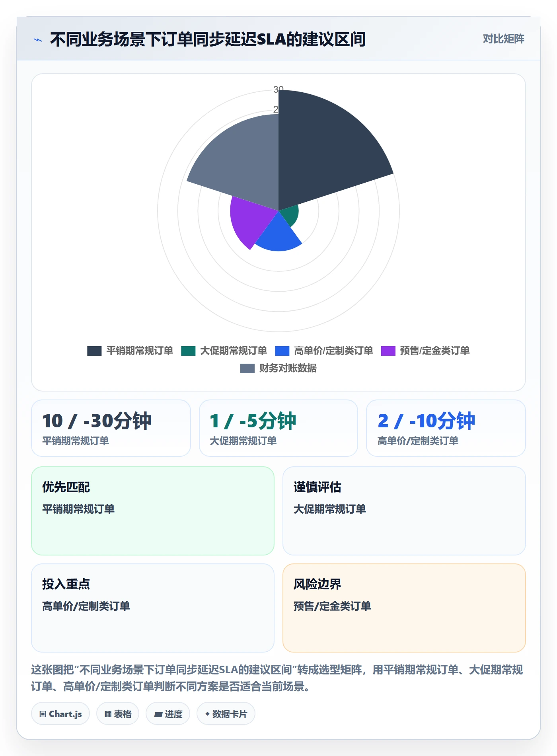
Task: Select the 10 / -30分钟 stat card
Action: click(111, 428)
